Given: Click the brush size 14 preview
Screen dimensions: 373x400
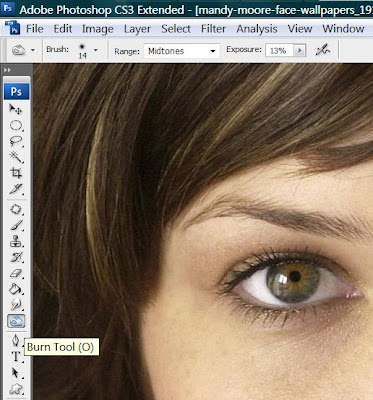Looking at the screenshot, I should pos(82,51).
